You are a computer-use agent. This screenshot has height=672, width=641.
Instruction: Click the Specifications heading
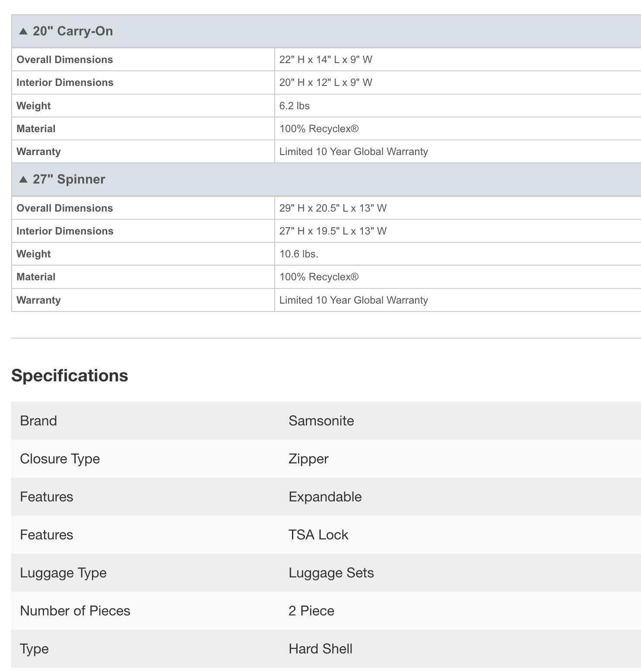[x=70, y=375]
